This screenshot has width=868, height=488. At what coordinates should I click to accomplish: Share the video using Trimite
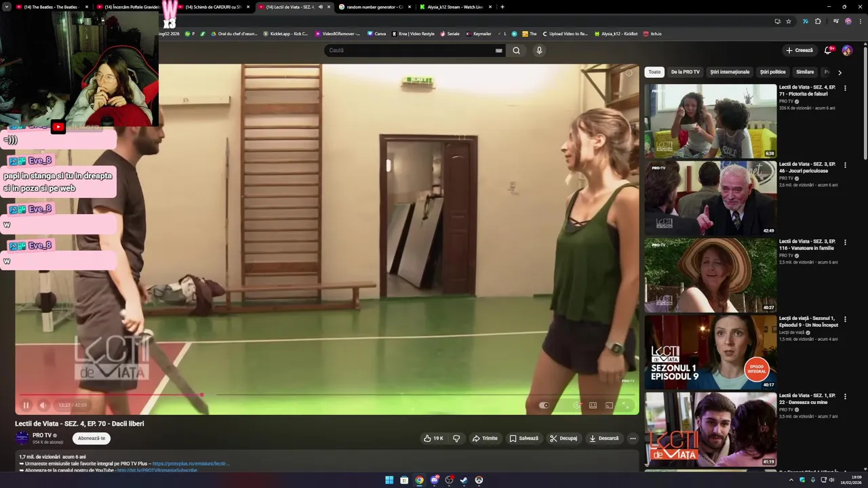tap(485, 439)
